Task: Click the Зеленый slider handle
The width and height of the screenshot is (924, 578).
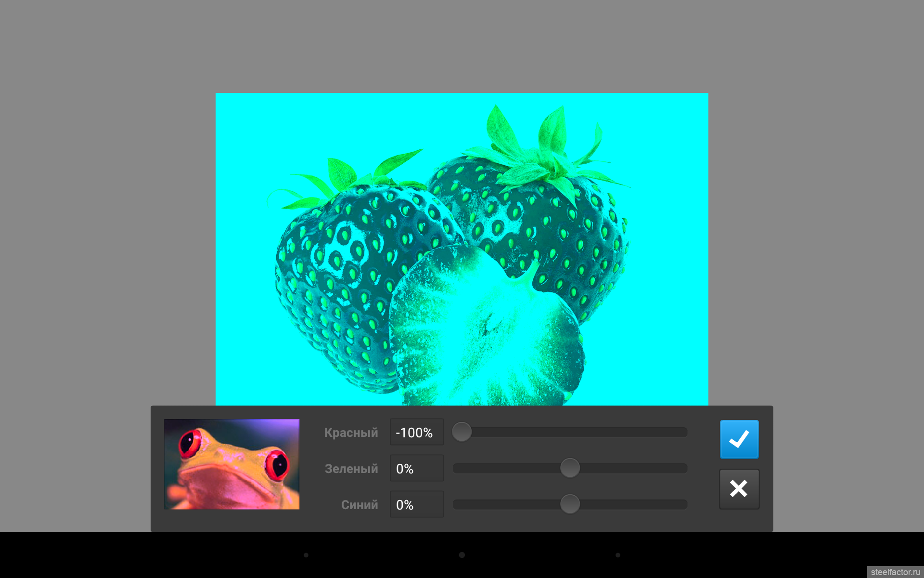Action: [x=570, y=468]
